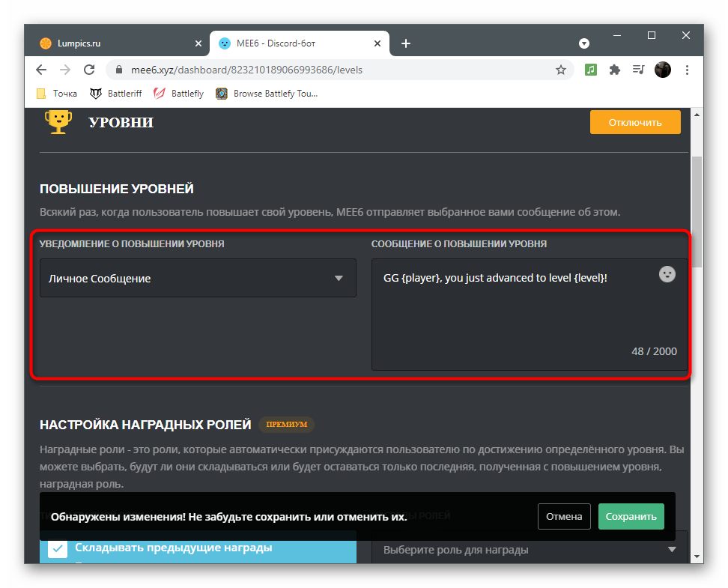Open a new browser tab
The image size is (728, 588).
coord(406,43)
